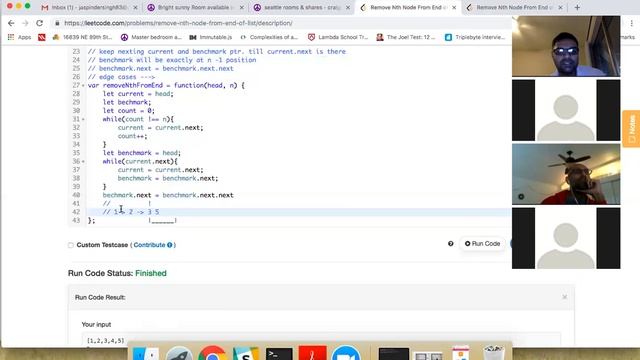Collapse the function fold on line 27

[83, 86]
